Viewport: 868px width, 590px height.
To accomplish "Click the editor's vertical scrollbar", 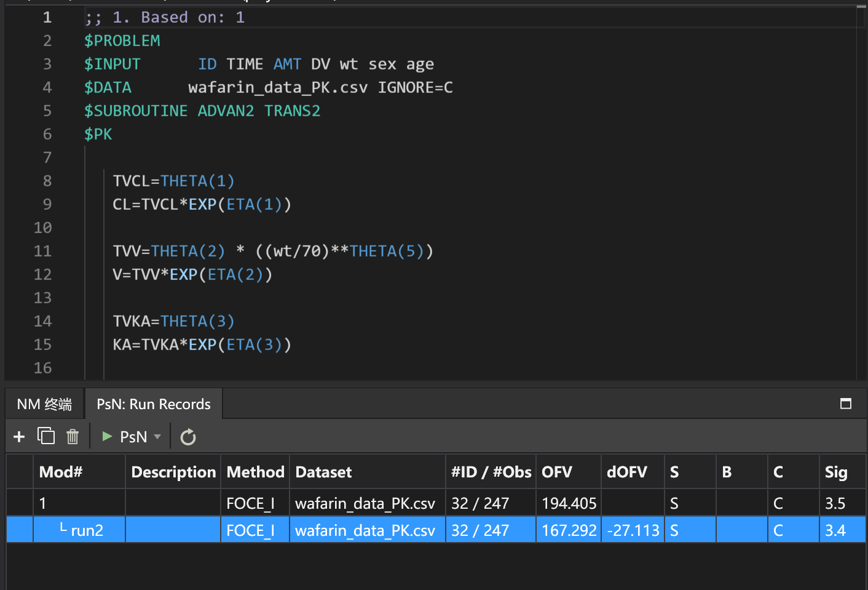I will pyautogui.click(x=861, y=185).
